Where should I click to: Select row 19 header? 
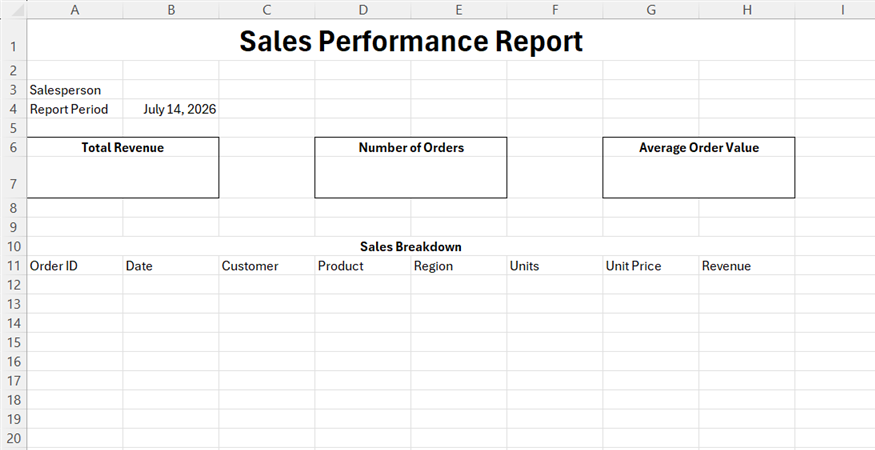pos(13,419)
